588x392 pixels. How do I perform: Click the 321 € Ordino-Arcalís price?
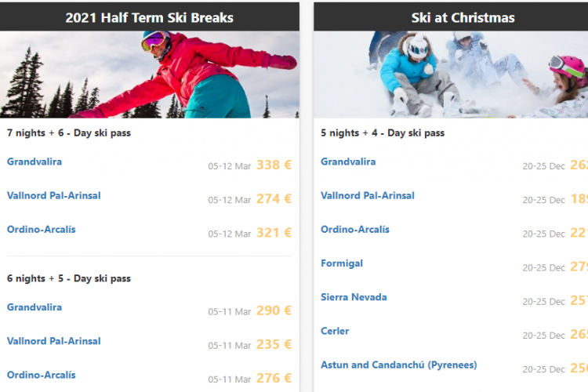[274, 233]
